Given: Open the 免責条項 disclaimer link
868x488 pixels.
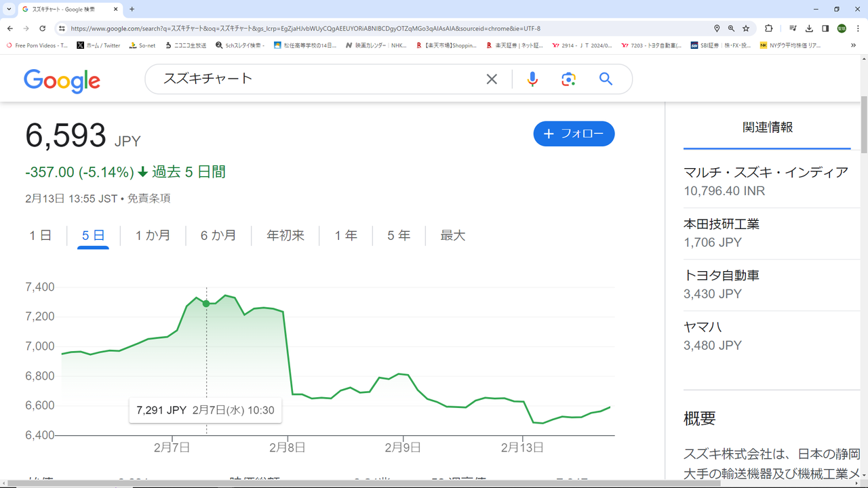Looking at the screenshot, I should click(149, 199).
